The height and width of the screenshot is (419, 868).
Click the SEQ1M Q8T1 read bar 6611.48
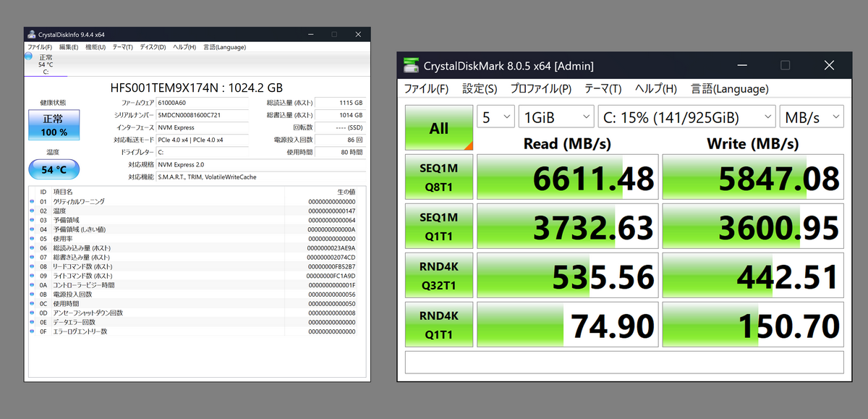568,177
